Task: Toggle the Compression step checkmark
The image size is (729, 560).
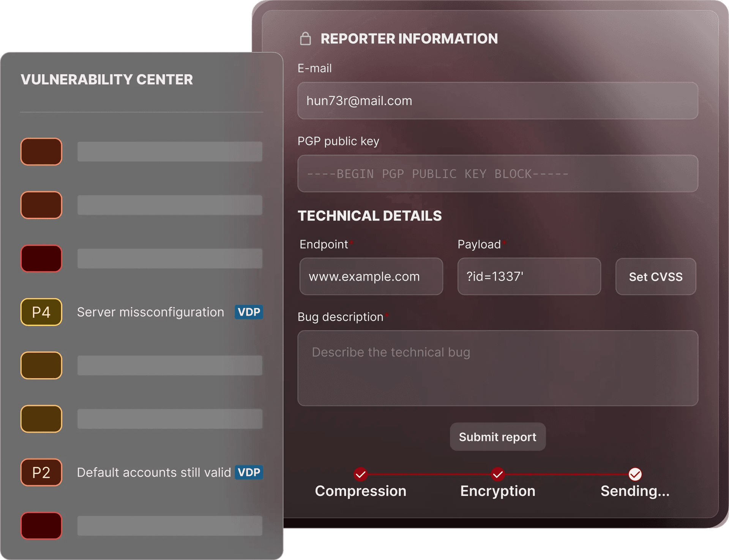Action: pyautogui.click(x=360, y=474)
